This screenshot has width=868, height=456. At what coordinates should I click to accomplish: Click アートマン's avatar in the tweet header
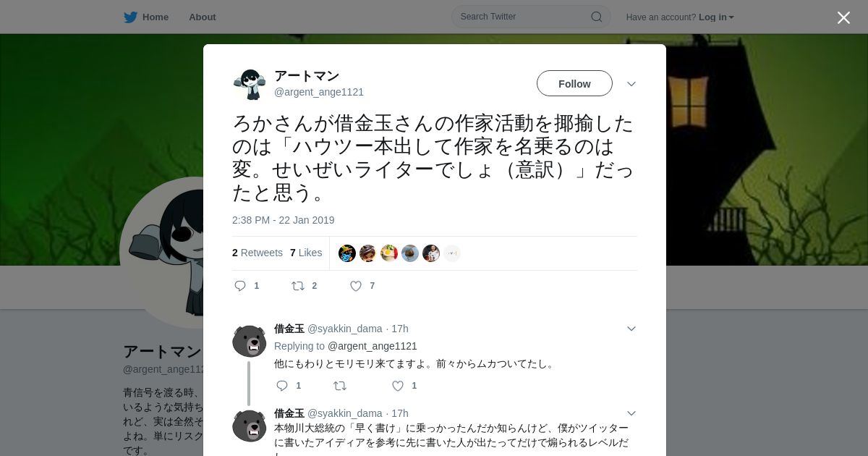click(x=250, y=84)
